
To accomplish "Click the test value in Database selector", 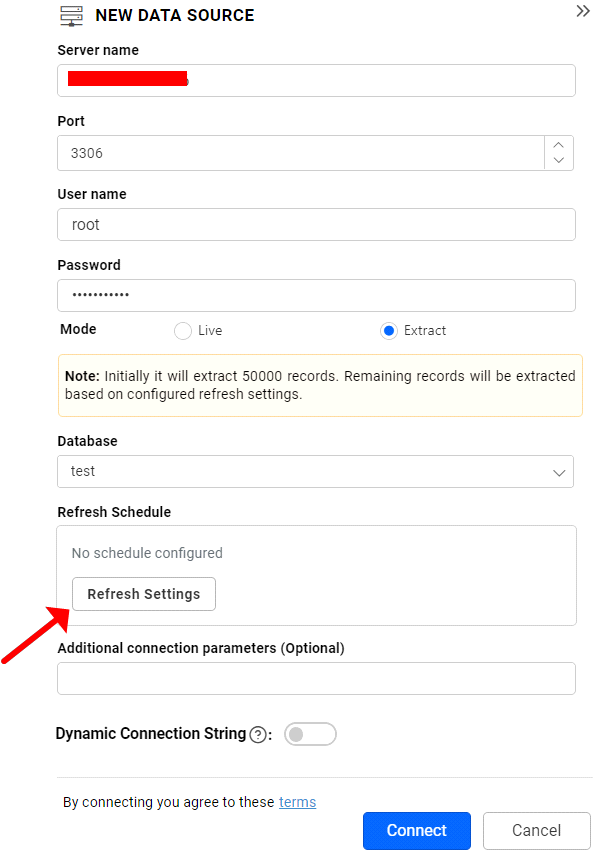I will tap(82, 471).
